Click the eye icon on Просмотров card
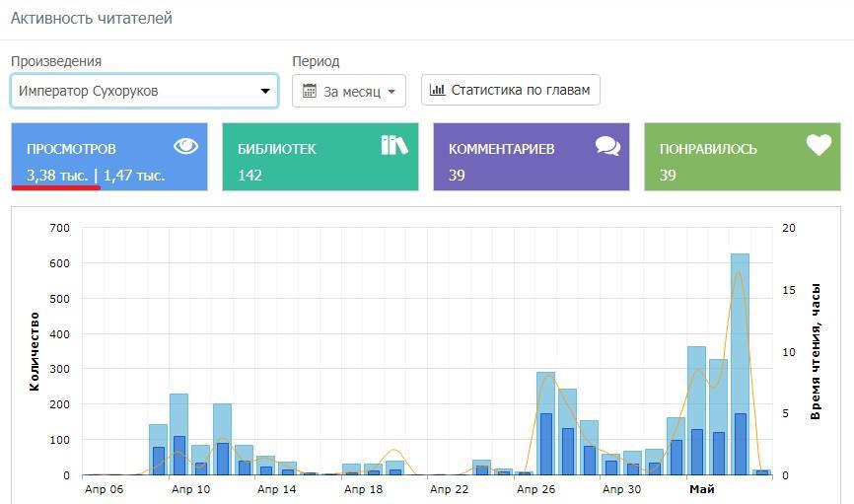 click(186, 146)
